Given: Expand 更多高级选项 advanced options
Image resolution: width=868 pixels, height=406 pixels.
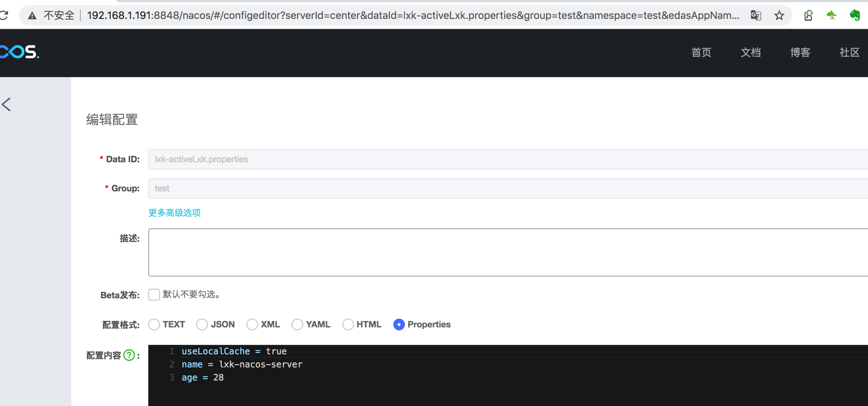Looking at the screenshot, I should pos(174,213).
